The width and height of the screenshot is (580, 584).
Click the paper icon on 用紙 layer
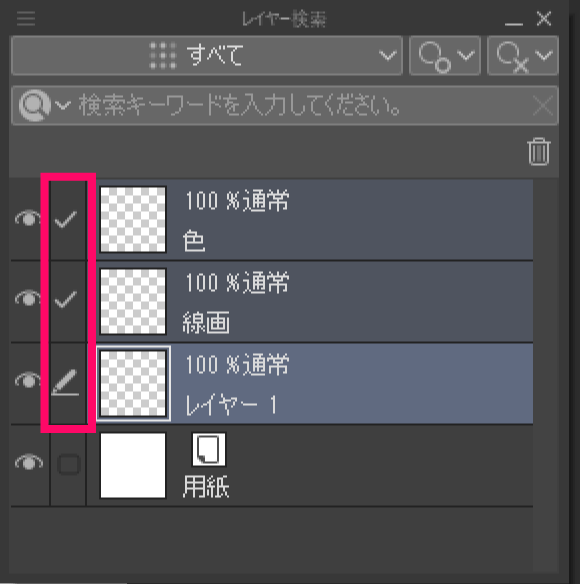pos(209,449)
